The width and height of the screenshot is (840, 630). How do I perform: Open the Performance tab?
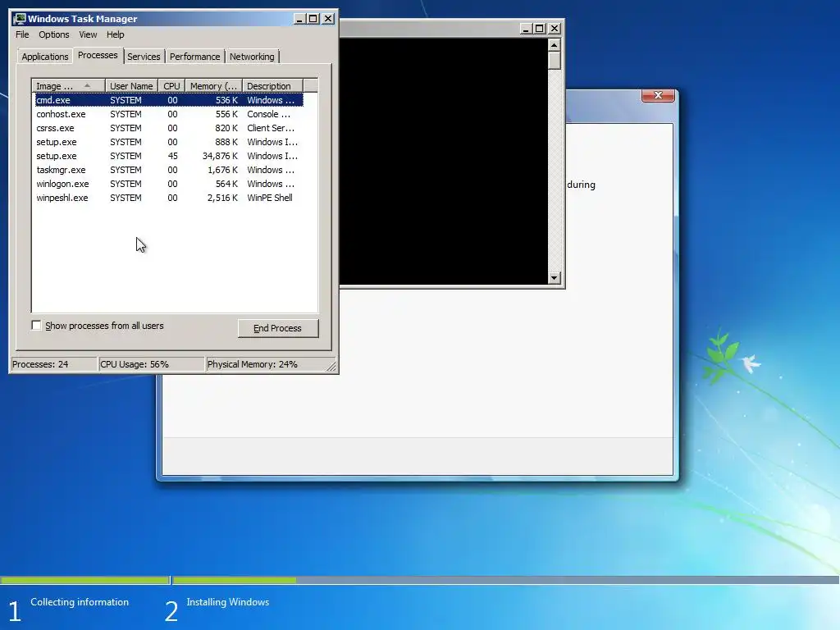(194, 57)
